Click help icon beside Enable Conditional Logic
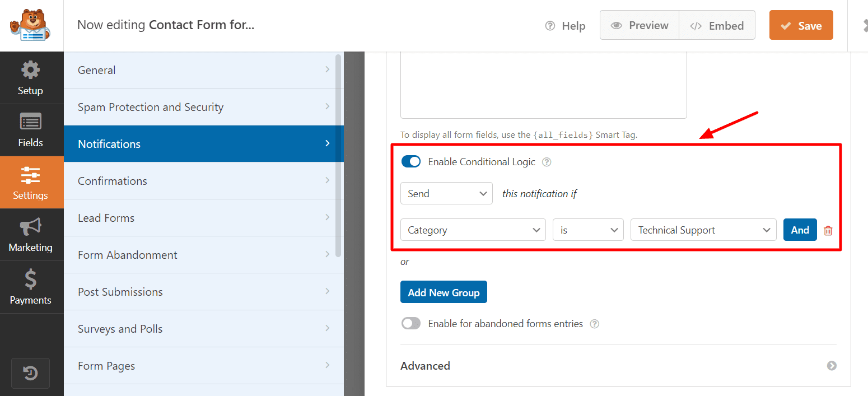 pyautogui.click(x=547, y=162)
